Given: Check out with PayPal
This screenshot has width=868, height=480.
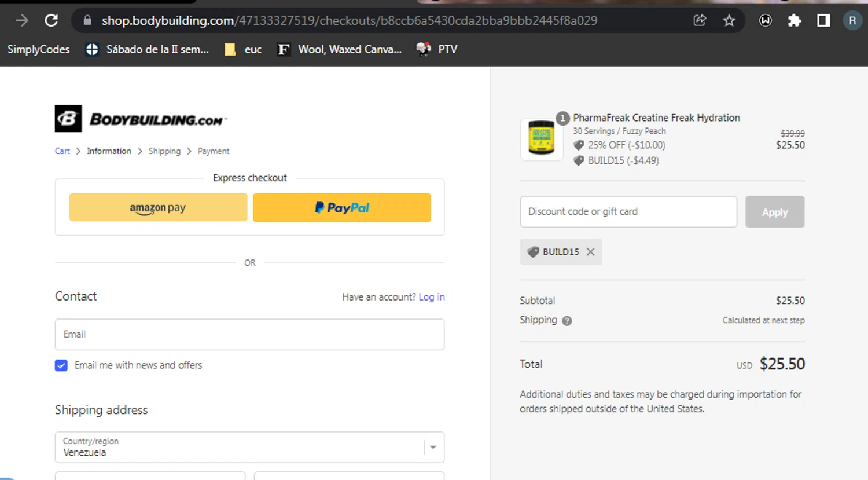Looking at the screenshot, I should (342, 207).
